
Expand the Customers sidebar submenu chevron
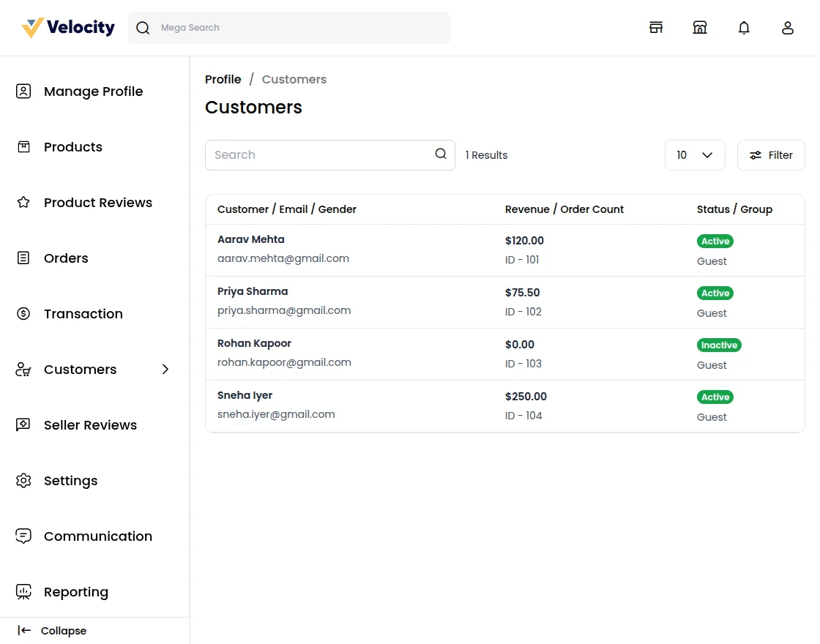click(x=165, y=370)
